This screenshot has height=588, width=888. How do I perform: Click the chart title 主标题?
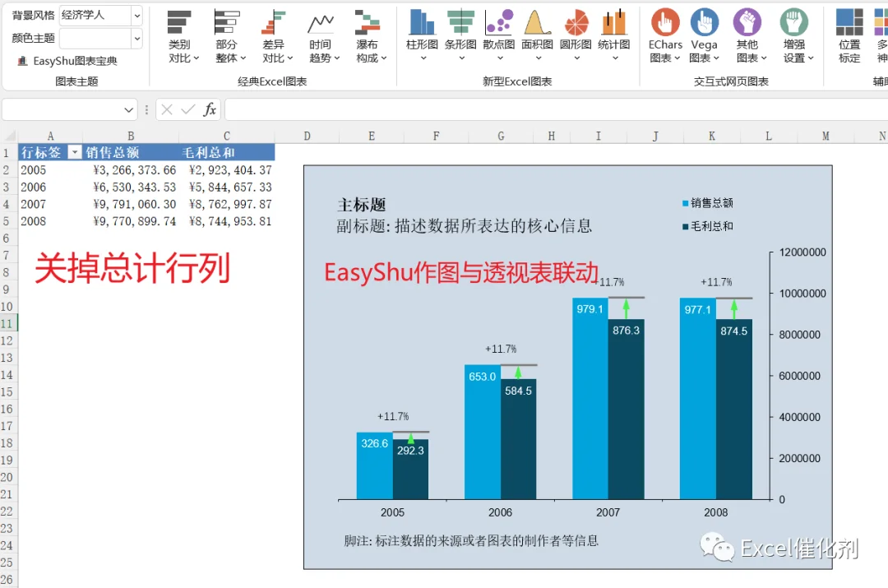[x=361, y=205]
